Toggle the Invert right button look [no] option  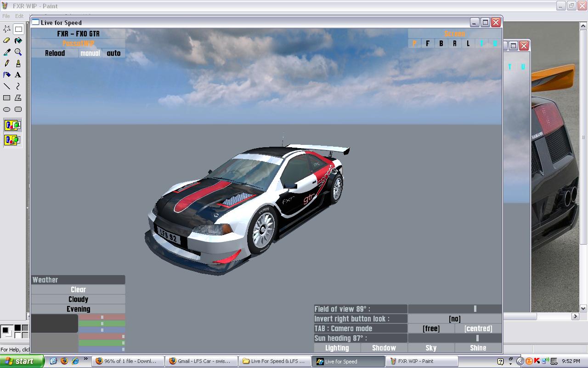[x=454, y=319]
